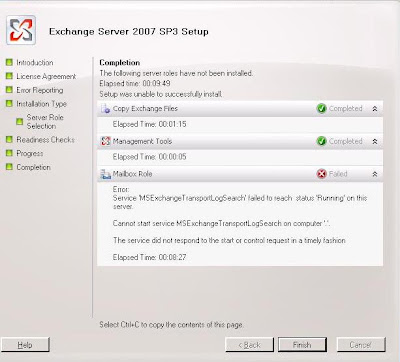The width and height of the screenshot is (400, 362).
Task: Click the Copy Exchange Files header label
Action: 145,109
